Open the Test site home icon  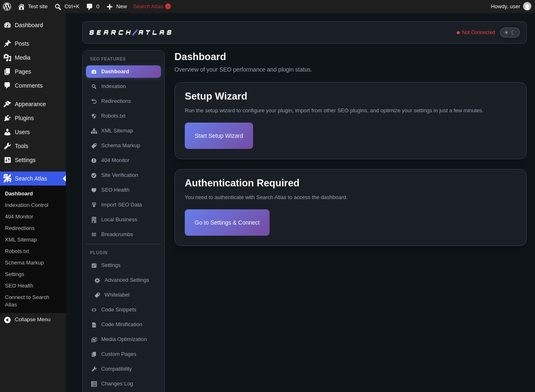click(x=21, y=7)
